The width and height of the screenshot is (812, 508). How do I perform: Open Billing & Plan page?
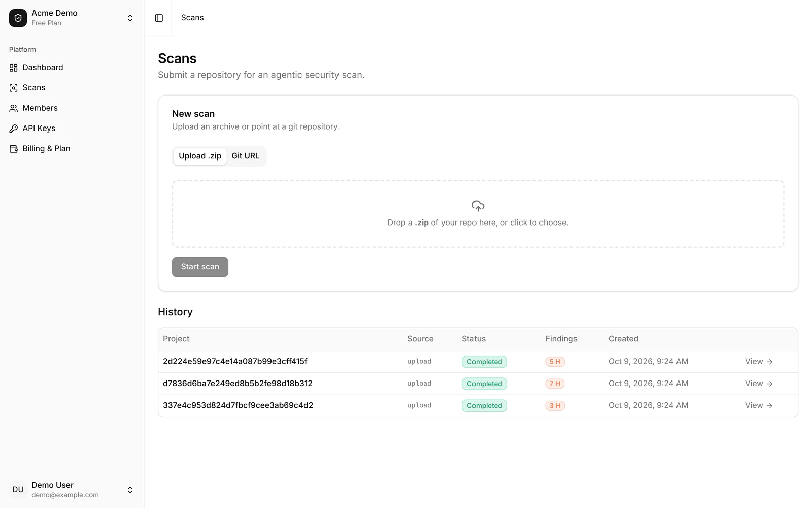pos(72,149)
